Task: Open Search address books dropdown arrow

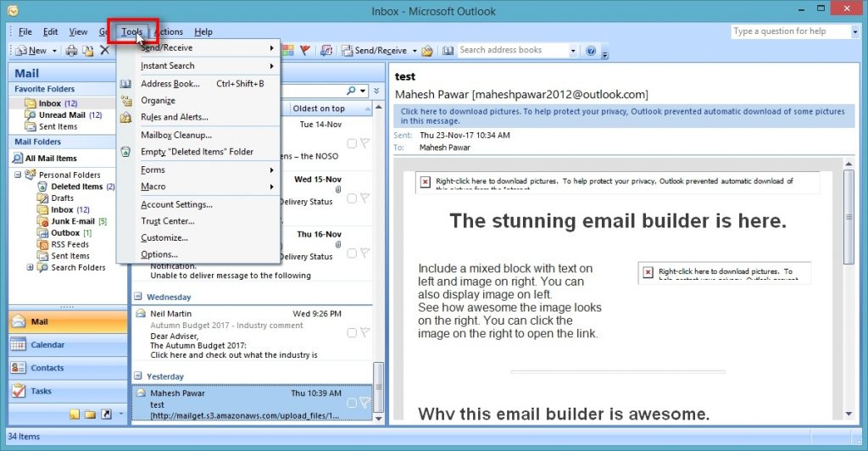Action: coord(573,51)
